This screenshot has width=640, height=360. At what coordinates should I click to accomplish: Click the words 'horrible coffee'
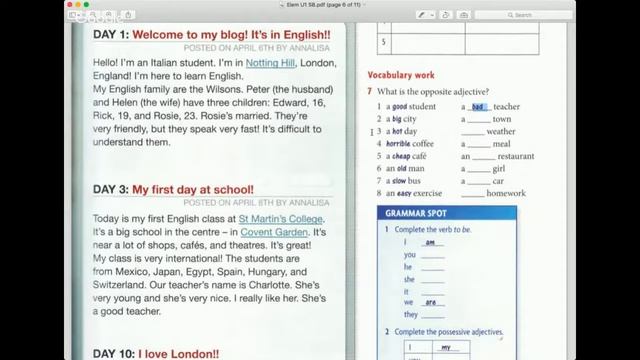pos(410,144)
